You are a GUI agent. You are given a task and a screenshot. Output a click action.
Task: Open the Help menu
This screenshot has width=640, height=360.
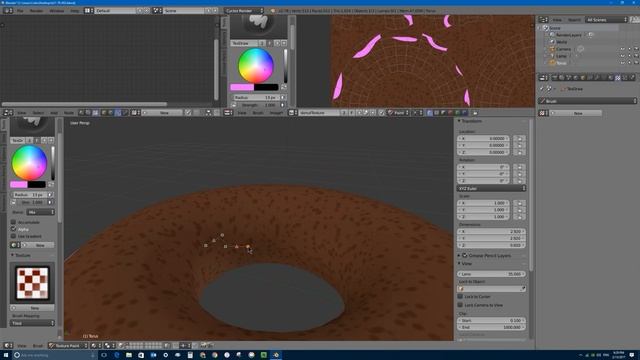[75, 11]
